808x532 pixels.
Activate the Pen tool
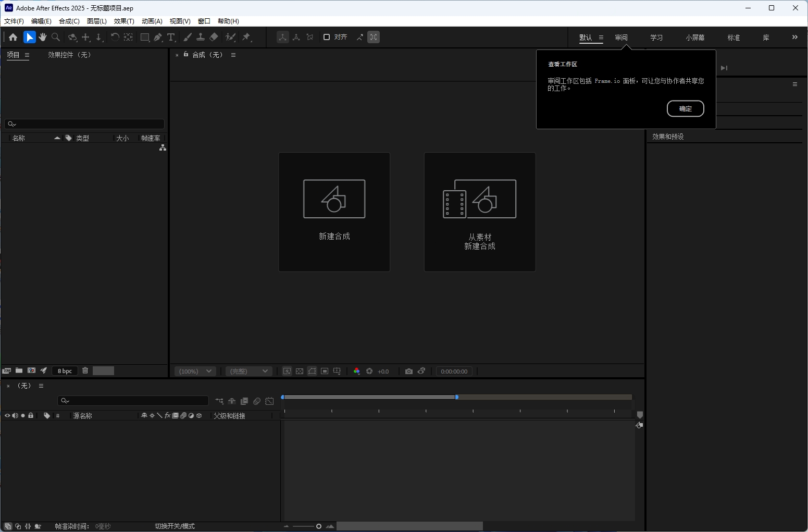(158, 37)
